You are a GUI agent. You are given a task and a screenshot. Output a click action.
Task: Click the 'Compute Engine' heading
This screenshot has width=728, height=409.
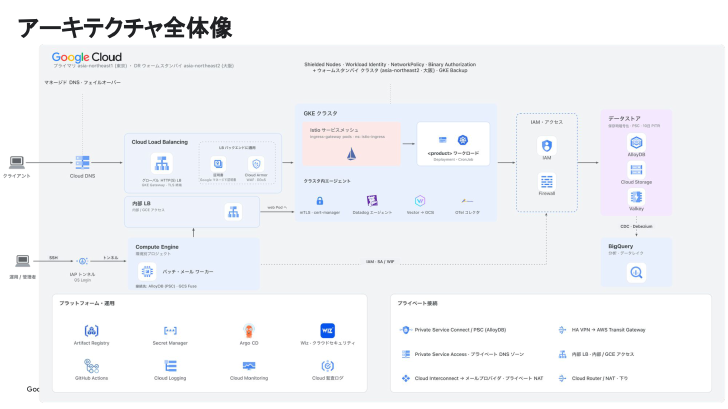tap(157, 247)
